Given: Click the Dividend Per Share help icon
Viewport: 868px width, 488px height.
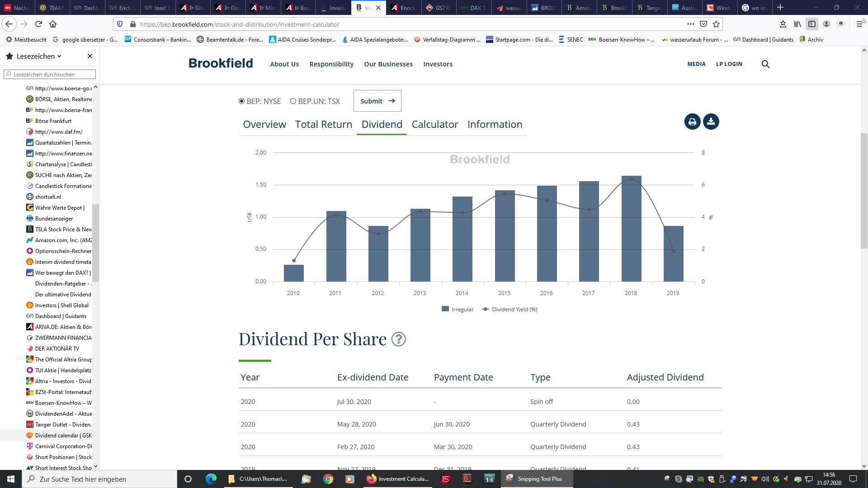Looking at the screenshot, I should [398, 339].
